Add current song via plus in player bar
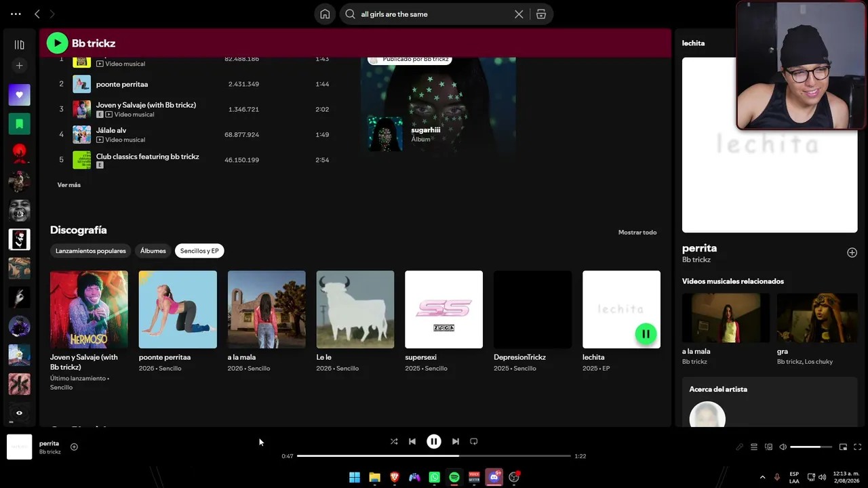 [74, 447]
